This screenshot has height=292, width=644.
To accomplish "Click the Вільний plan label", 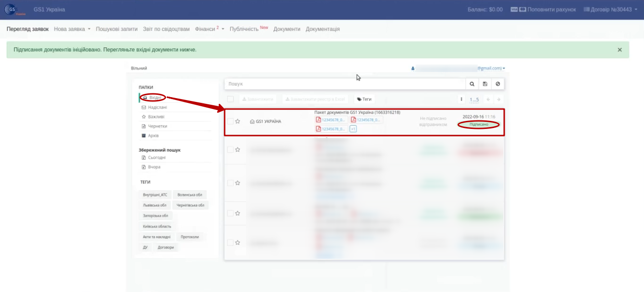I will coord(139,68).
